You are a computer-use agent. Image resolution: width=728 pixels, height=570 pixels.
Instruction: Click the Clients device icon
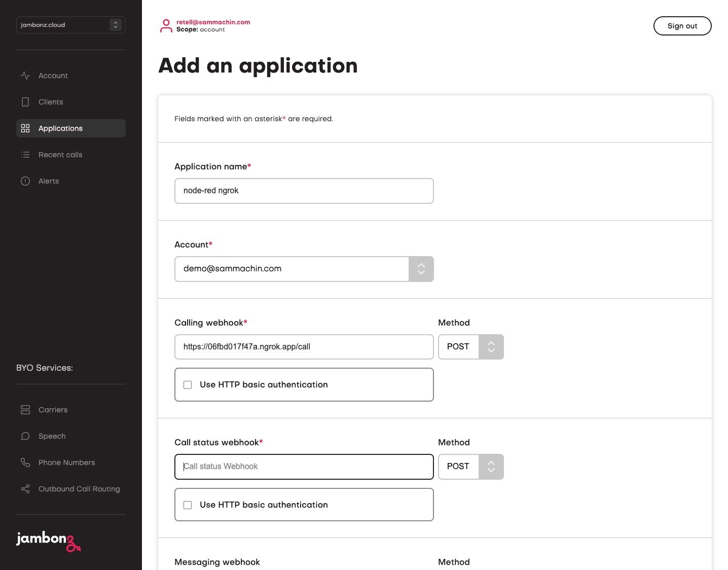click(x=25, y=102)
